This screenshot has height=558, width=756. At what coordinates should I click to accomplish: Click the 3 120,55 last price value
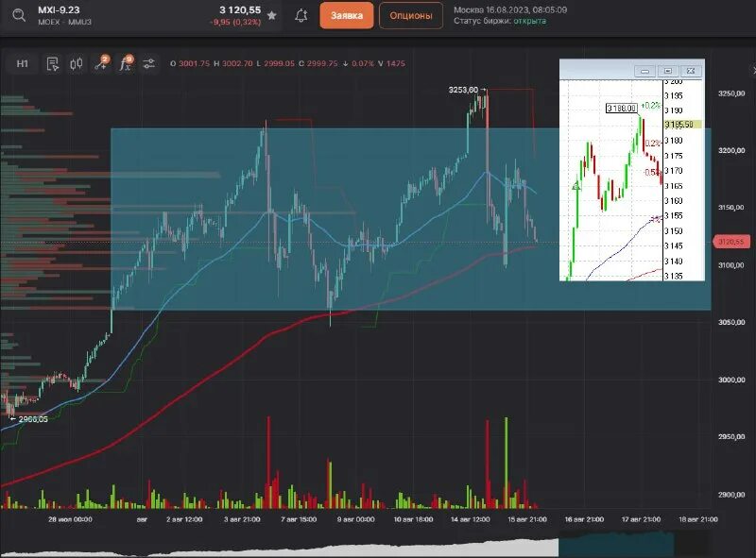click(240, 10)
